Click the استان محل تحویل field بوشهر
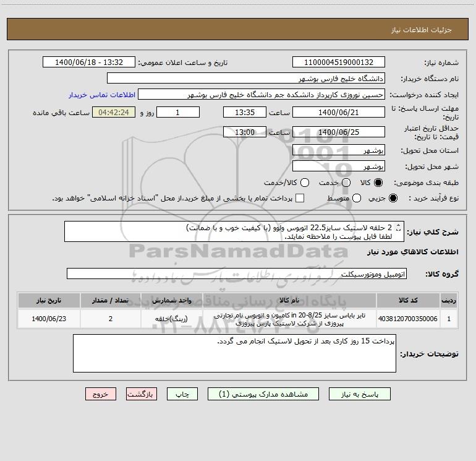This screenshot has height=461, width=476. (x=339, y=150)
